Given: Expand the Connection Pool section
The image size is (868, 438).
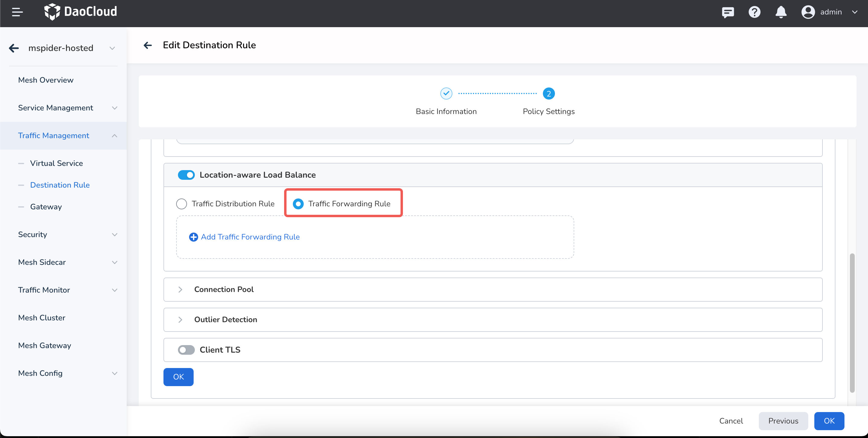Looking at the screenshot, I should click(x=180, y=289).
